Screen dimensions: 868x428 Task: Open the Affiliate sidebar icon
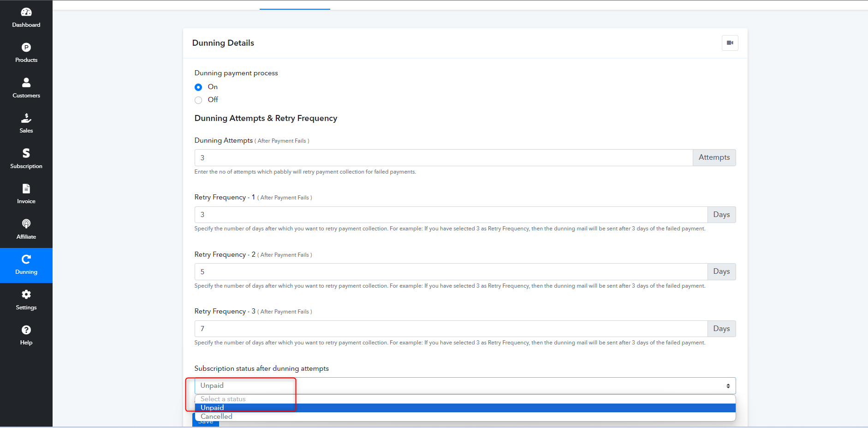(26, 223)
